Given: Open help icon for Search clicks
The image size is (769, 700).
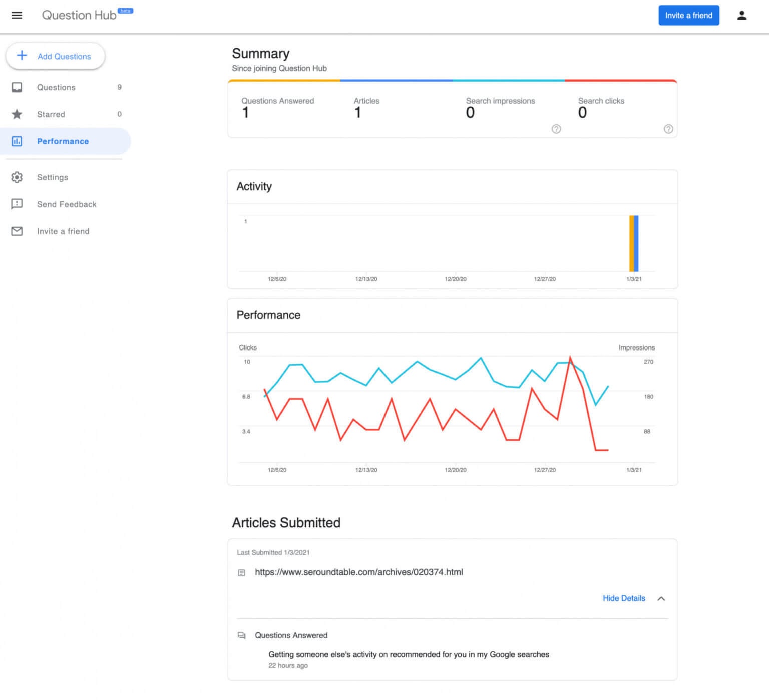Looking at the screenshot, I should click(x=668, y=129).
